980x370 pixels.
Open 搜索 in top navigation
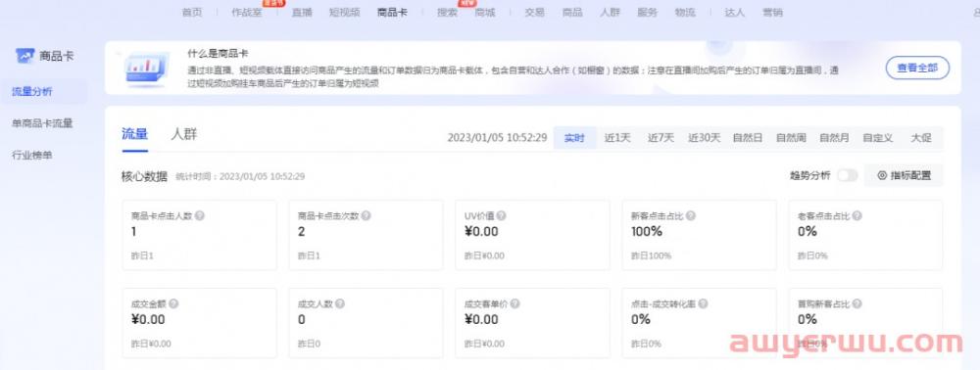click(447, 13)
